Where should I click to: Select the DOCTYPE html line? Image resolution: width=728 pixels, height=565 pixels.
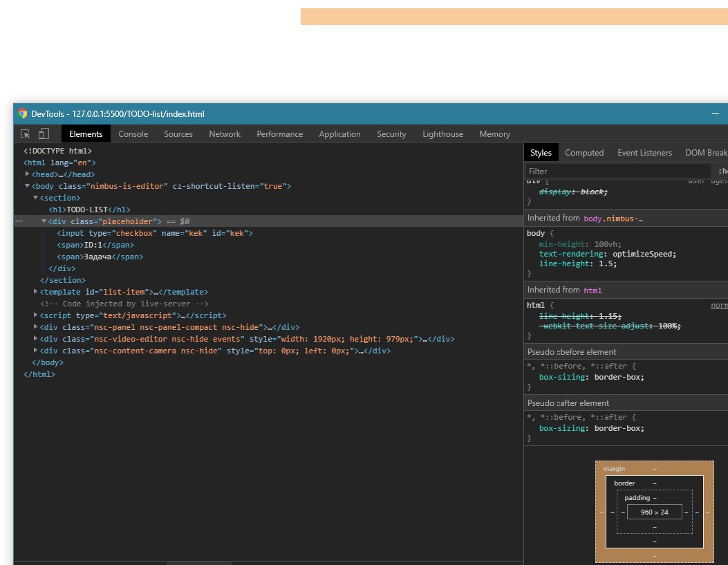click(x=57, y=151)
